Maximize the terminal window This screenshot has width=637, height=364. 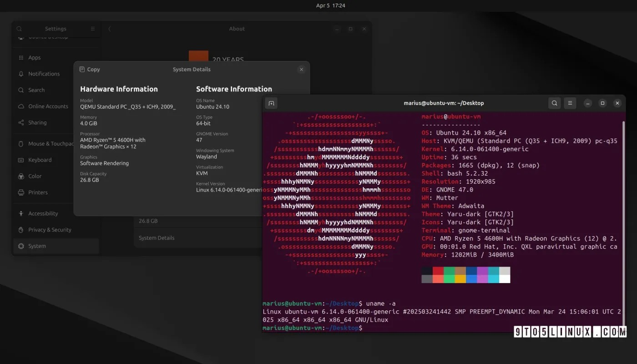tap(602, 103)
